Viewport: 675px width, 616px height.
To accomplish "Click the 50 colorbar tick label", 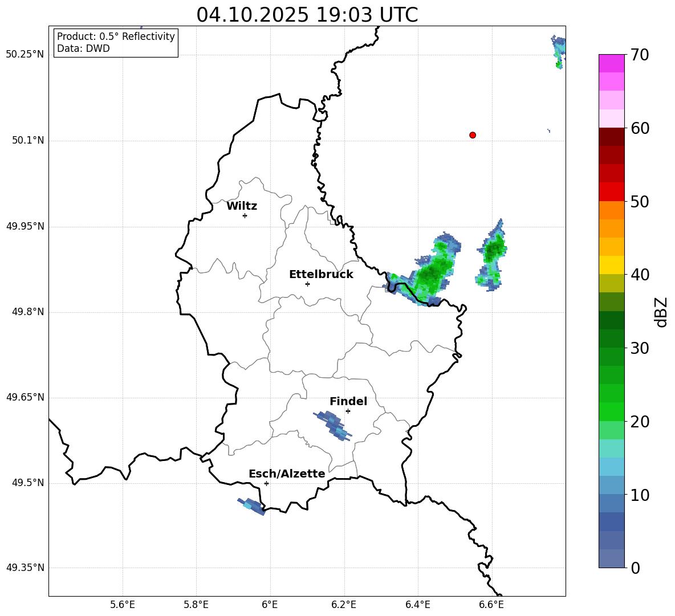I will (640, 202).
